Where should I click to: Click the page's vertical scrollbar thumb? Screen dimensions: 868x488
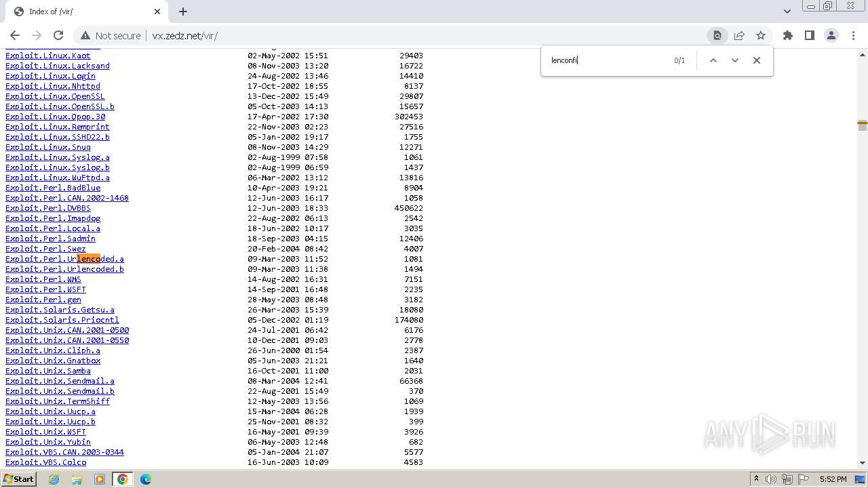[x=863, y=125]
